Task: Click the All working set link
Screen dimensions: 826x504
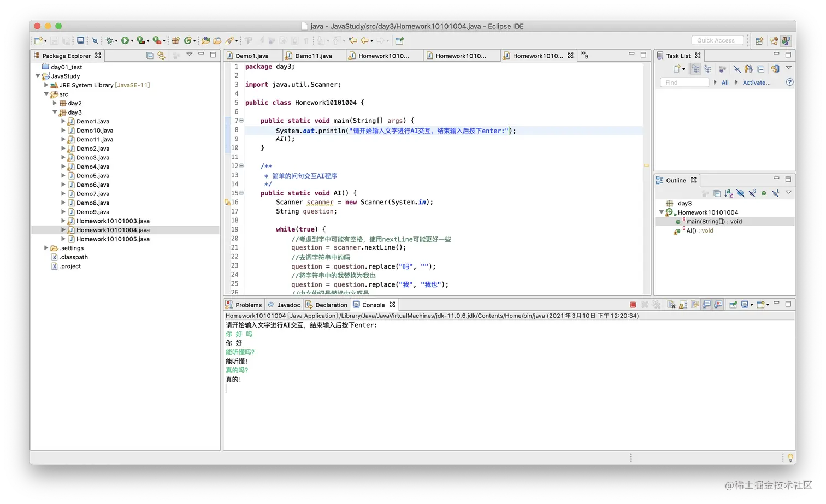Action: [725, 82]
